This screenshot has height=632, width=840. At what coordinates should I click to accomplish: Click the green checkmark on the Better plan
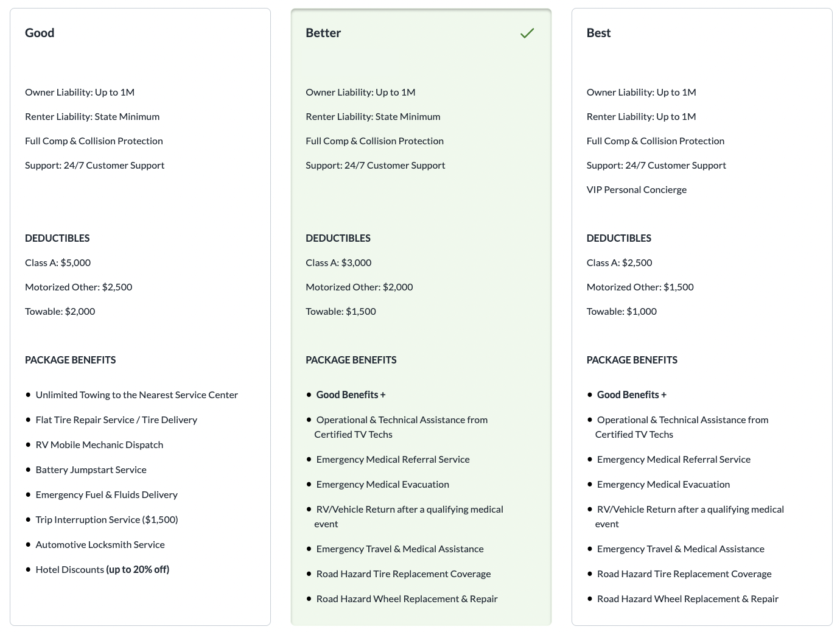[527, 33]
